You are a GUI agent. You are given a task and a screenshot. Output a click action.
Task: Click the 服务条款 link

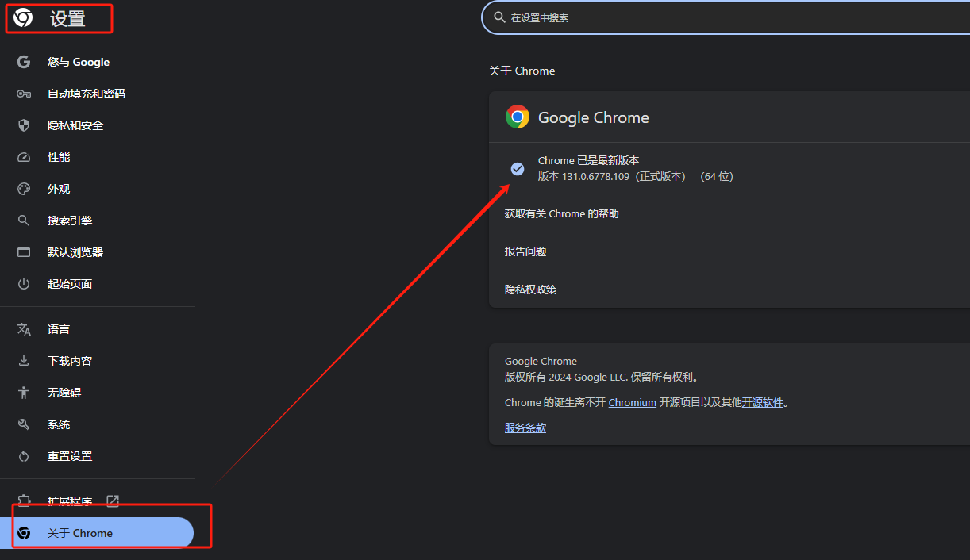pos(525,428)
